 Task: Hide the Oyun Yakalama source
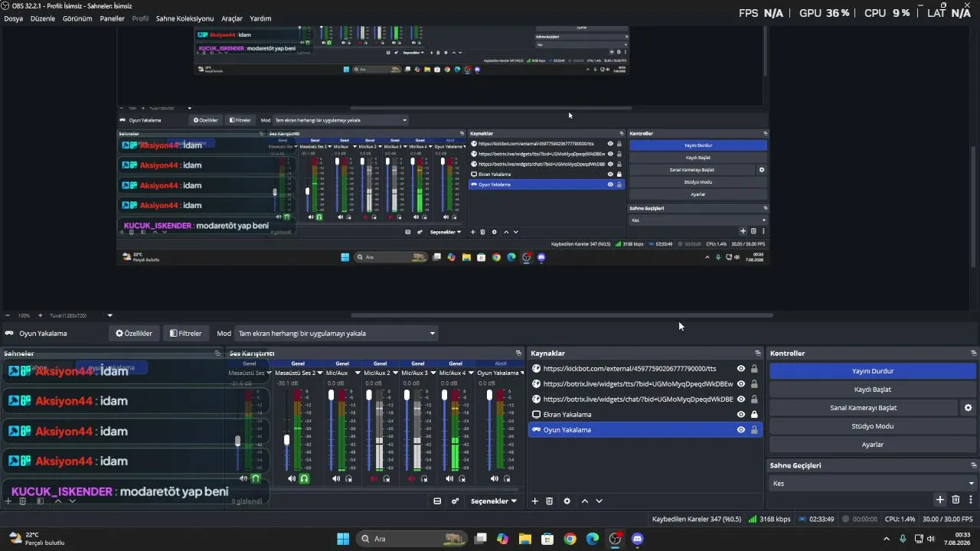[x=741, y=430]
